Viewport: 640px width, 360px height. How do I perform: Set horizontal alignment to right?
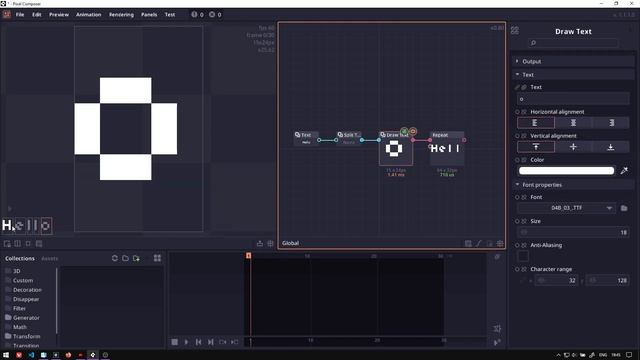tap(611, 123)
